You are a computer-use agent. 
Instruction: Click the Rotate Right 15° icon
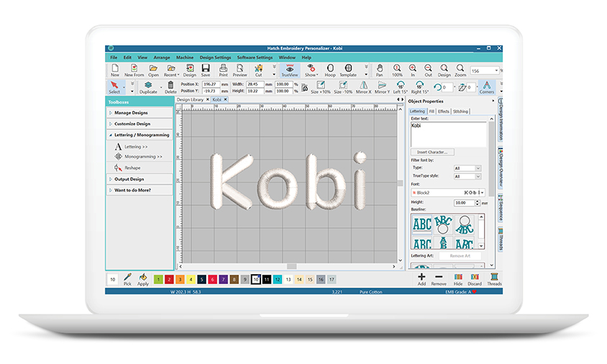click(419, 87)
